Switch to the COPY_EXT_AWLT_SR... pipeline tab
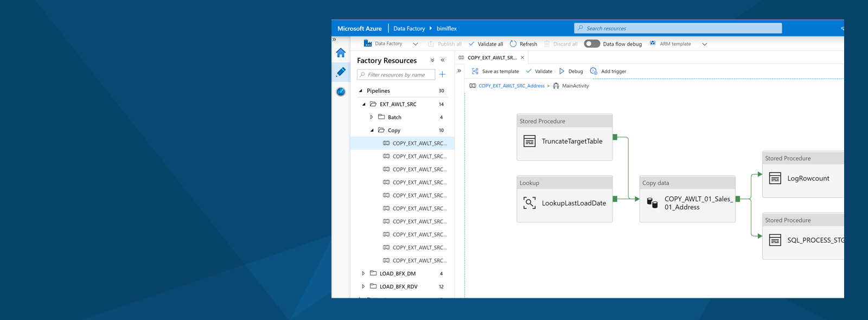This screenshot has height=320, width=868. (x=492, y=57)
